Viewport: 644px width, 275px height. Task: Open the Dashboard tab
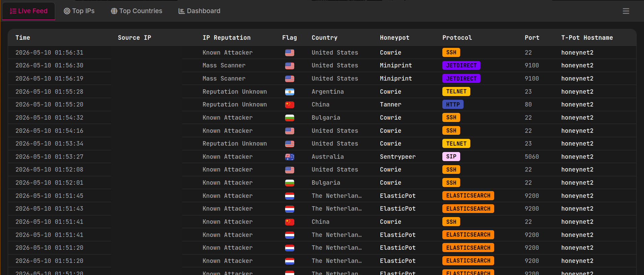(x=199, y=11)
